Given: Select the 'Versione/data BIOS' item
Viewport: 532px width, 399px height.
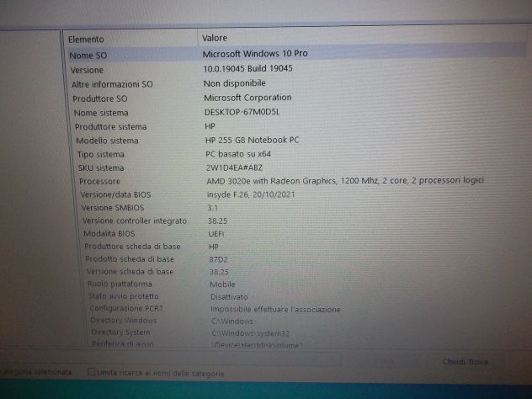Looking at the screenshot, I should click(x=115, y=194).
